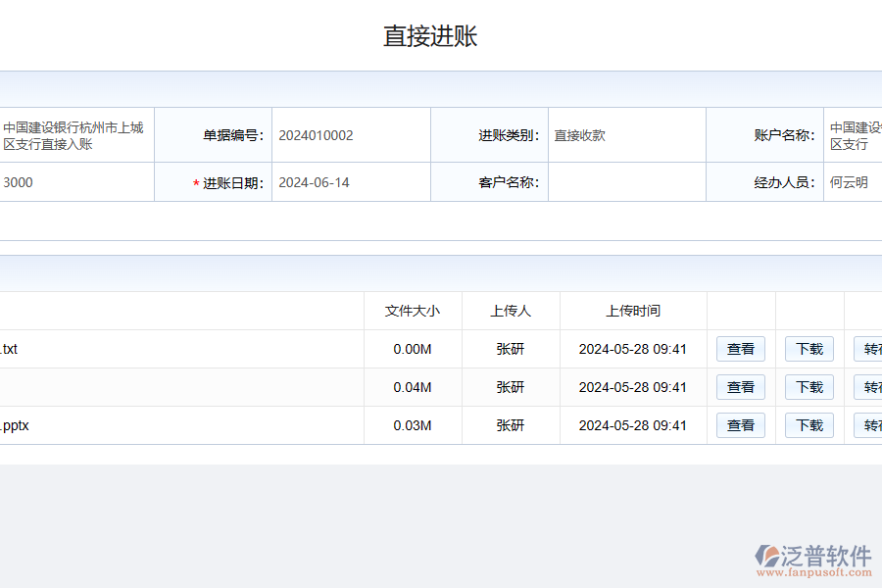Click 查看 for the .txt attachment
This screenshot has width=882, height=588.
click(x=740, y=349)
